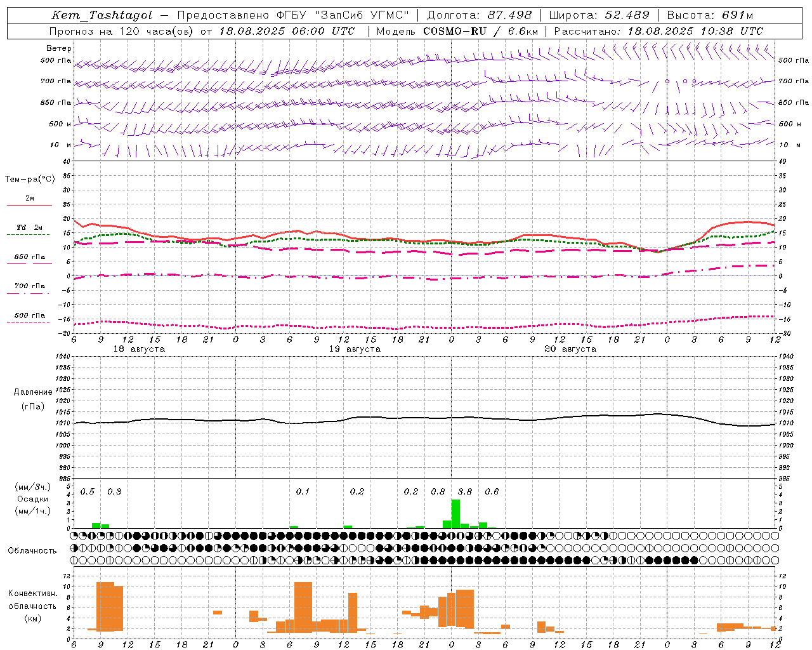The width and height of the screenshot is (812, 650).
Task: Click the 18 августа date label
Action: (139, 349)
